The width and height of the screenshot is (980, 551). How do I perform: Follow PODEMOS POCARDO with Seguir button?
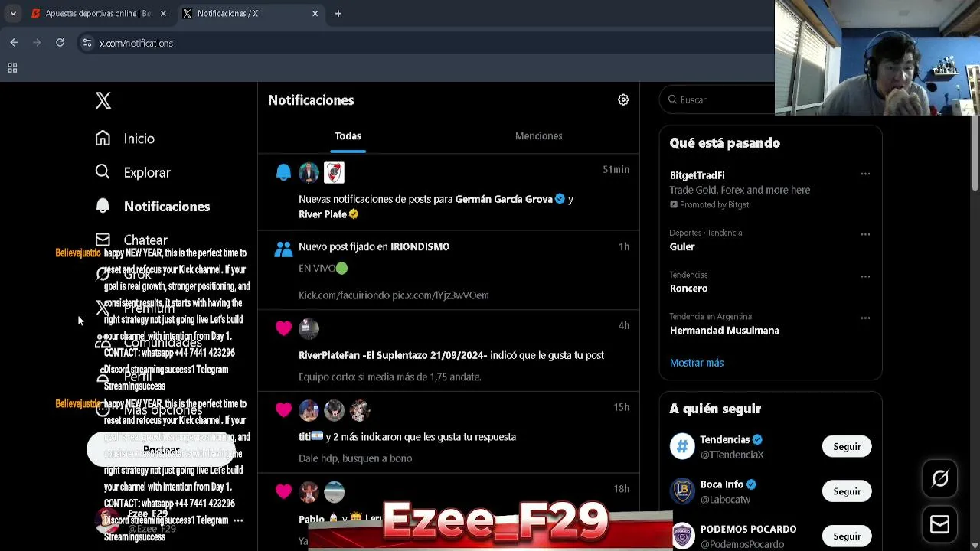pos(847,536)
